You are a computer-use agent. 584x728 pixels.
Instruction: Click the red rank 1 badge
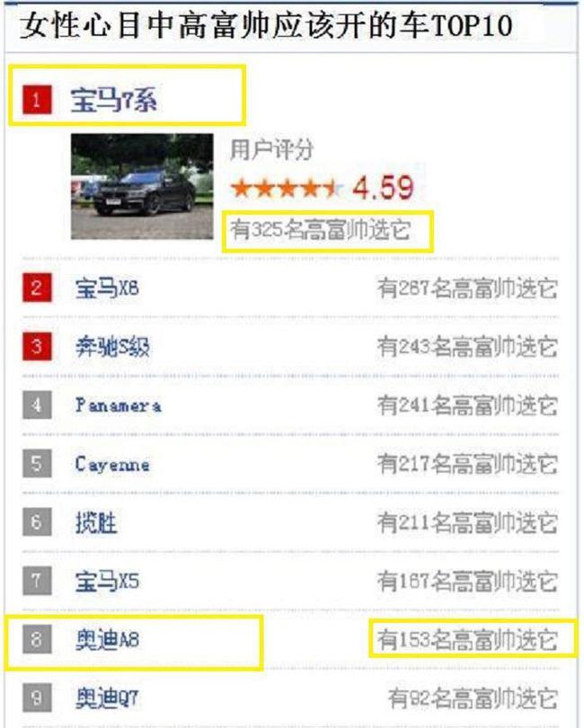pos(37,99)
